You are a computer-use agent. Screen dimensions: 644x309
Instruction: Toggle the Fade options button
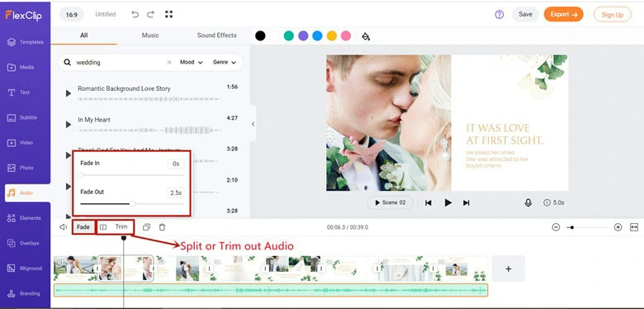tap(83, 227)
